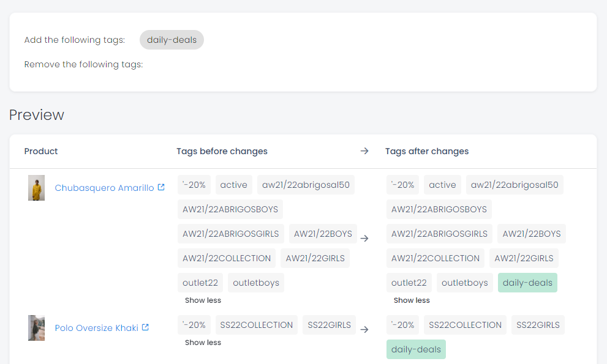The image size is (607, 364).
Task: Open external link icon beside Polo Oversize Khaki
Action: click(x=145, y=327)
